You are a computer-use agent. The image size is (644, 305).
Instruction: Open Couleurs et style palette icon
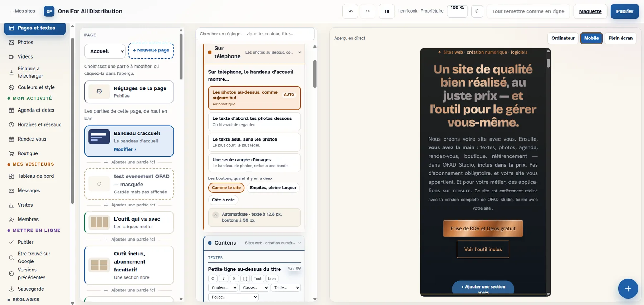(x=11, y=87)
